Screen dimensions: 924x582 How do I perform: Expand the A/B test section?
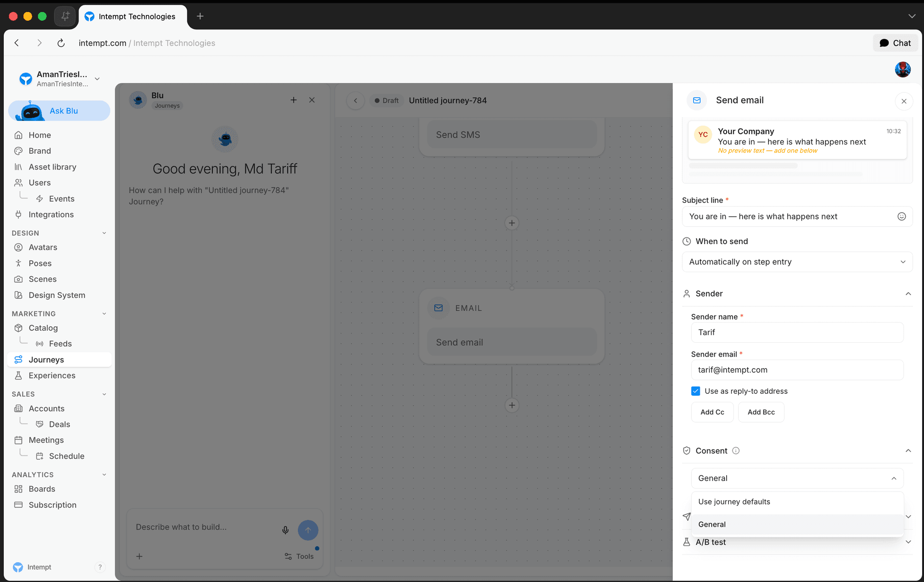click(908, 542)
